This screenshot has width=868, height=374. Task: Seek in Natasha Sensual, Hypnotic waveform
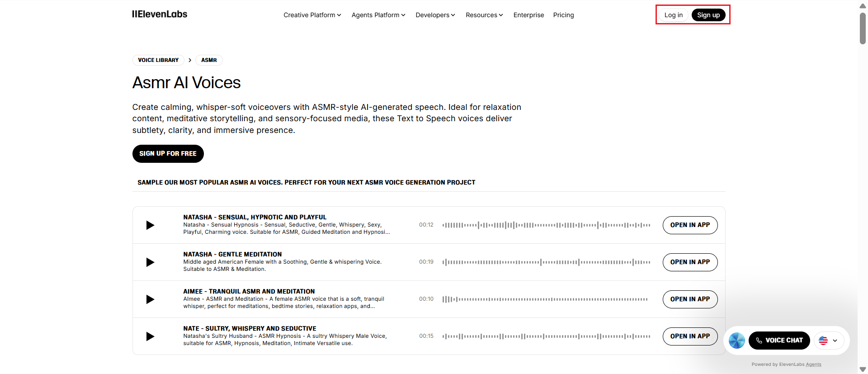pos(546,225)
